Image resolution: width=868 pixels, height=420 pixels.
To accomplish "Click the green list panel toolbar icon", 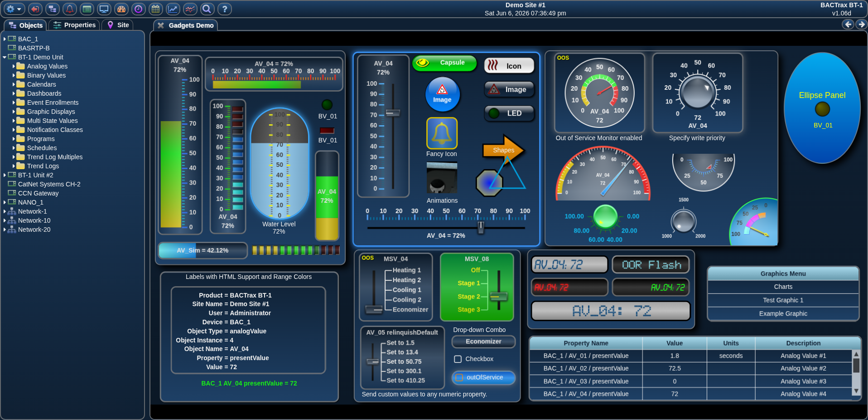I will [87, 9].
